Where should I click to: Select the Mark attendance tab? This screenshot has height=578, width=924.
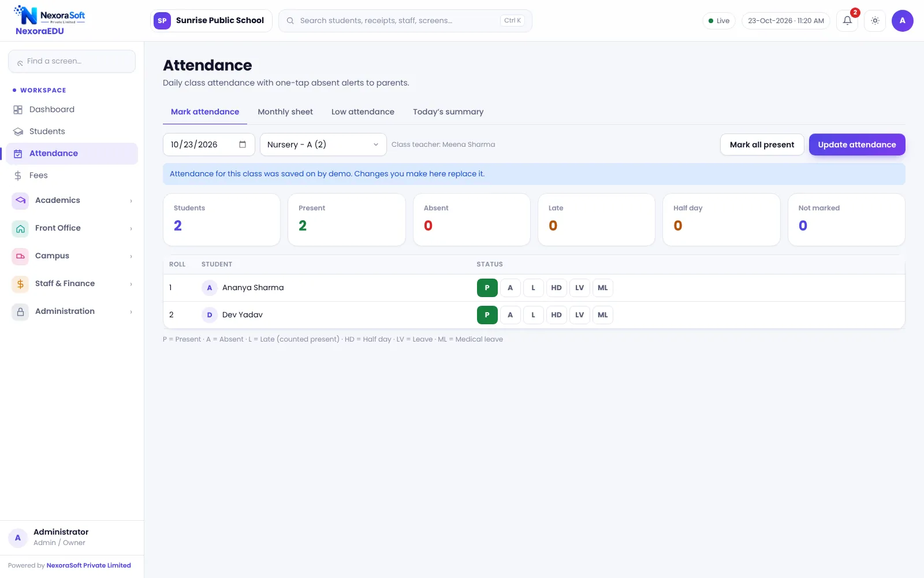coord(205,112)
